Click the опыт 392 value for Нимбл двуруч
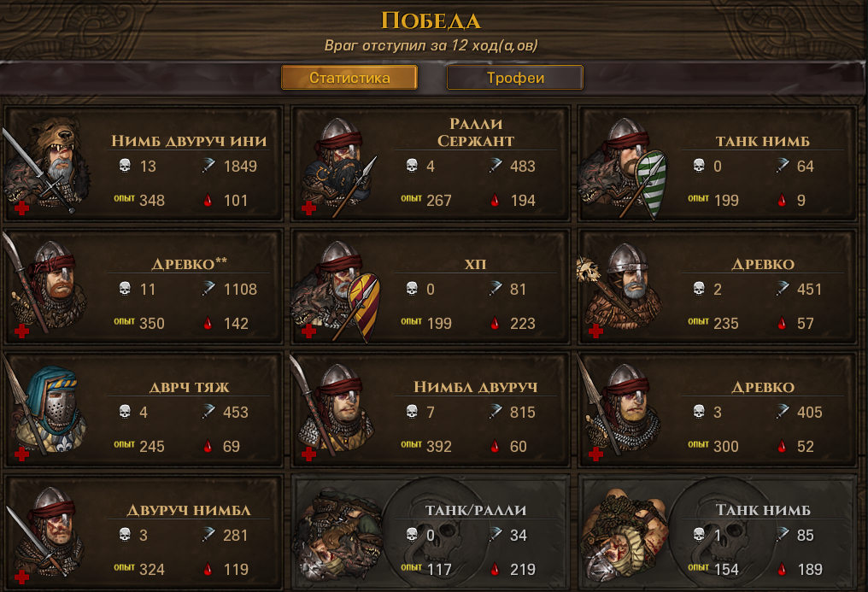 pyautogui.click(x=438, y=446)
